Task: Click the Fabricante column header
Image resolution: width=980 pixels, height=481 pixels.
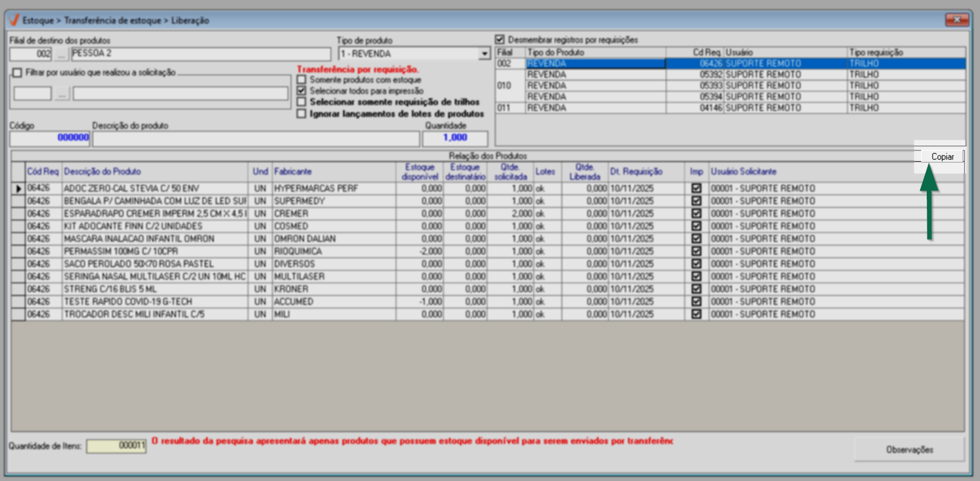Action: click(334, 172)
